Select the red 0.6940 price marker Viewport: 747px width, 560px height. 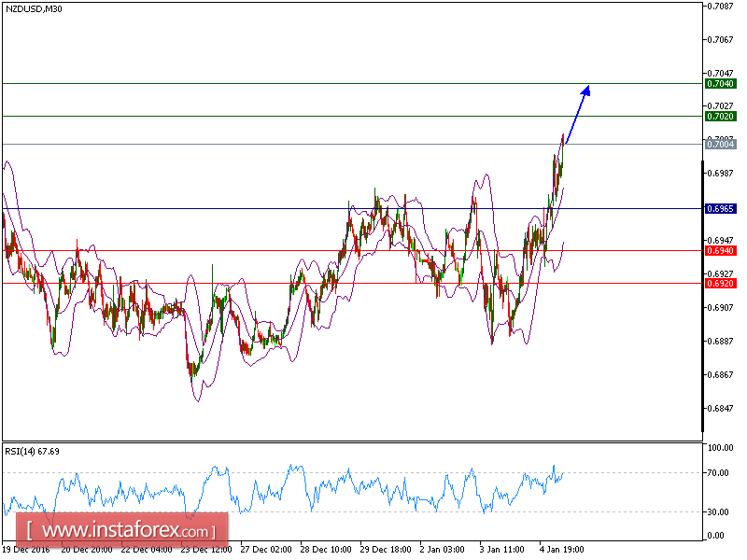point(720,251)
